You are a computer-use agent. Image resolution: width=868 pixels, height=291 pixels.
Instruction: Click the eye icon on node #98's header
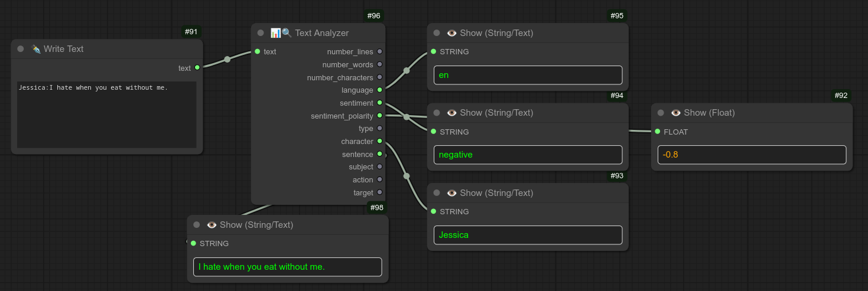point(212,225)
